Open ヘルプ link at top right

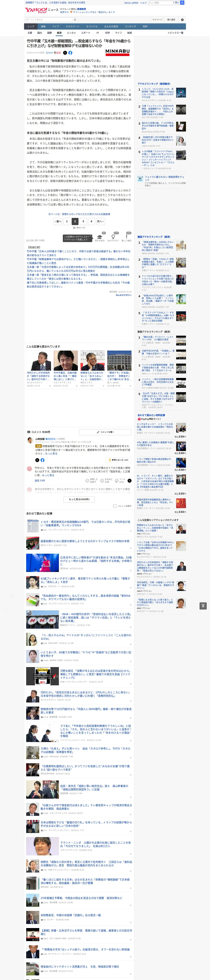(x=143, y=3)
